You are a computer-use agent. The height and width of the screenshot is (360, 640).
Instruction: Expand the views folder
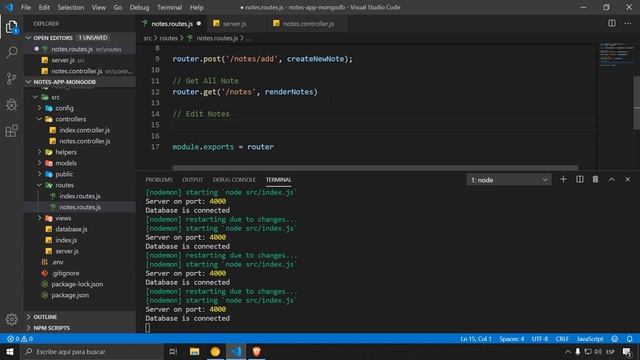tap(40, 218)
